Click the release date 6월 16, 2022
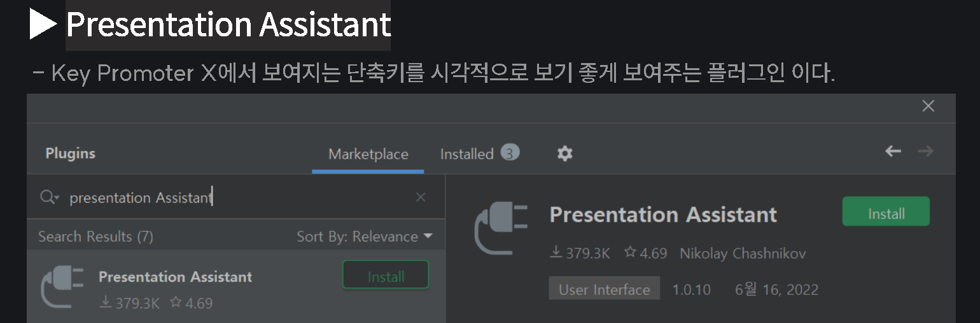This screenshot has height=323, width=980. coord(776,290)
